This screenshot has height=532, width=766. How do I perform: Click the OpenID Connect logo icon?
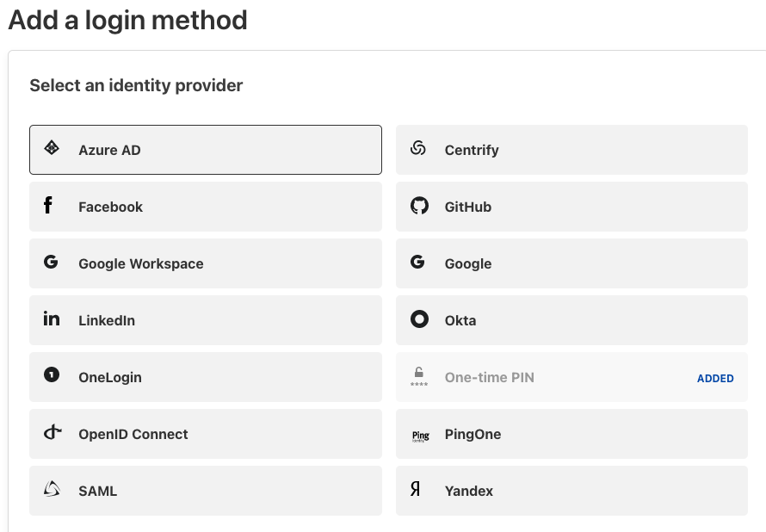pyautogui.click(x=53, y=432)
